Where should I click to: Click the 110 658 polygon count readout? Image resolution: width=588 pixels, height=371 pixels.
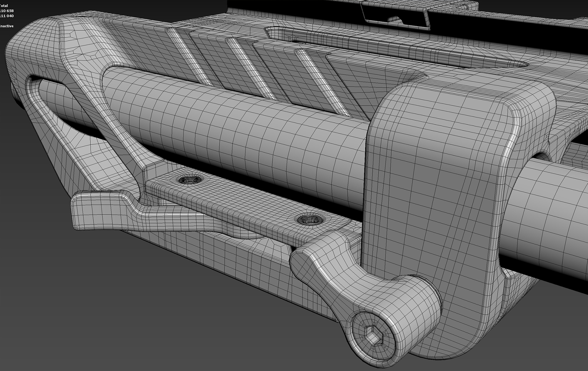tap(6, 11)
